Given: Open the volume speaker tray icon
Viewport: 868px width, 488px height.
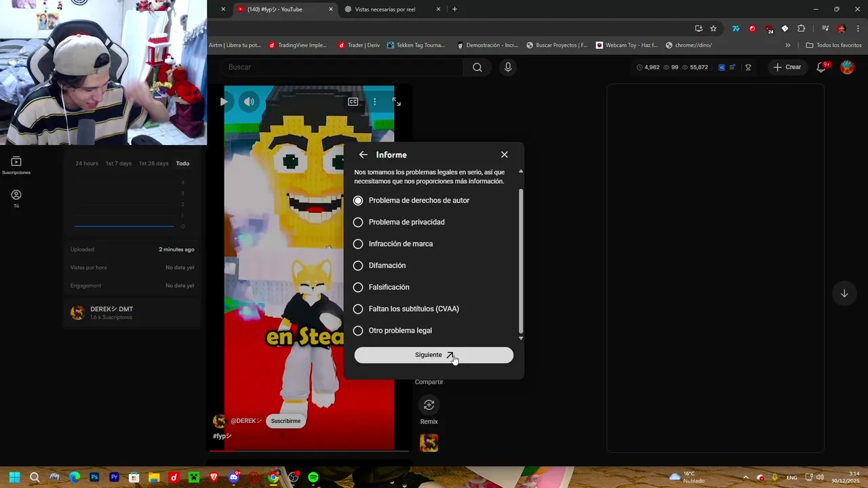Looking at the screenshot, I should coord(821,477).
